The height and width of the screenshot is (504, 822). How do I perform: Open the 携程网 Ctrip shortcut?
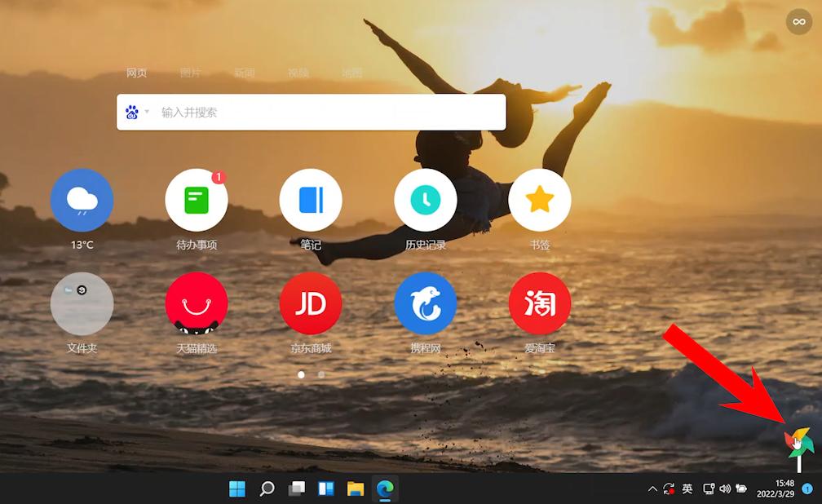pyautogui.click(x=425, y=304)
